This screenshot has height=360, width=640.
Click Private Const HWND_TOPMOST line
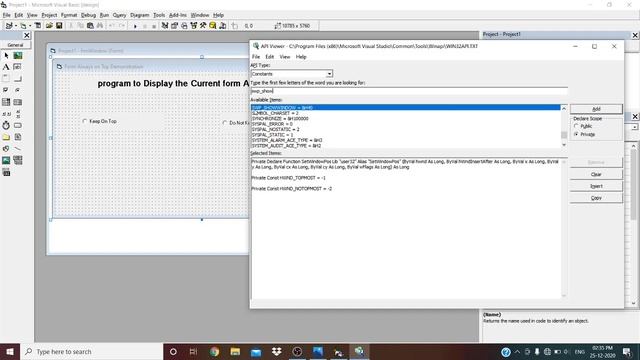point(289,178)
